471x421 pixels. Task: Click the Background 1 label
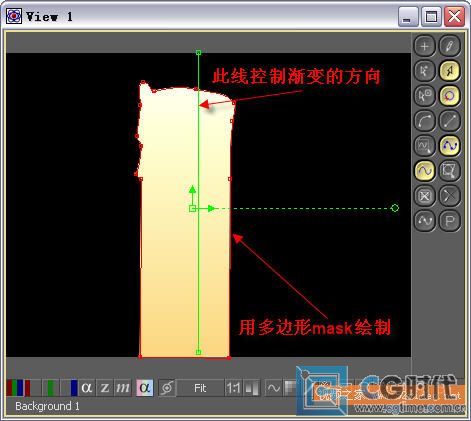[47, 406]
